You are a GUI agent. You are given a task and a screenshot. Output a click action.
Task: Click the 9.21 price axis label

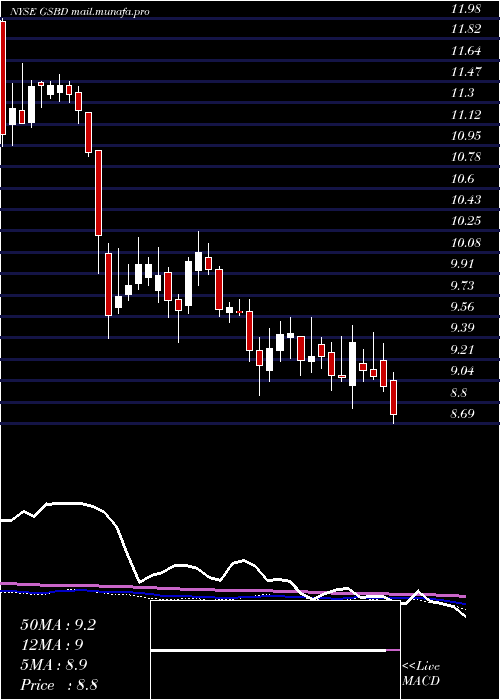[462, 349]
